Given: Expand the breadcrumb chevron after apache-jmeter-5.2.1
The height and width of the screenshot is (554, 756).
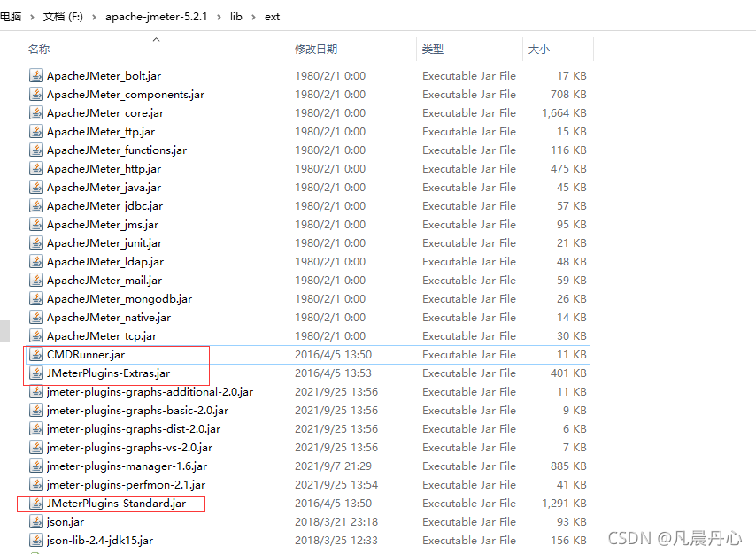Looking at the screenshot, I should [219, 18].
